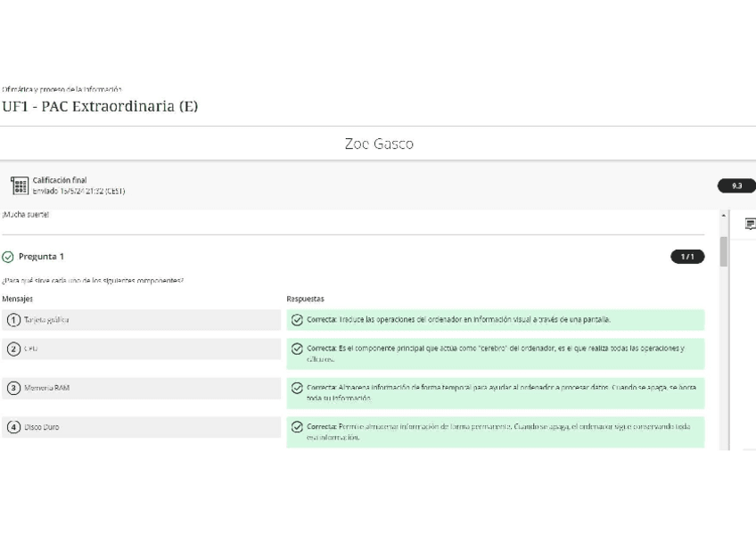The width and height of the screenshot is (756, 534).
Task: Click the UF1 - PAC Extraordinaria title
Action: [x=100, y=106]
